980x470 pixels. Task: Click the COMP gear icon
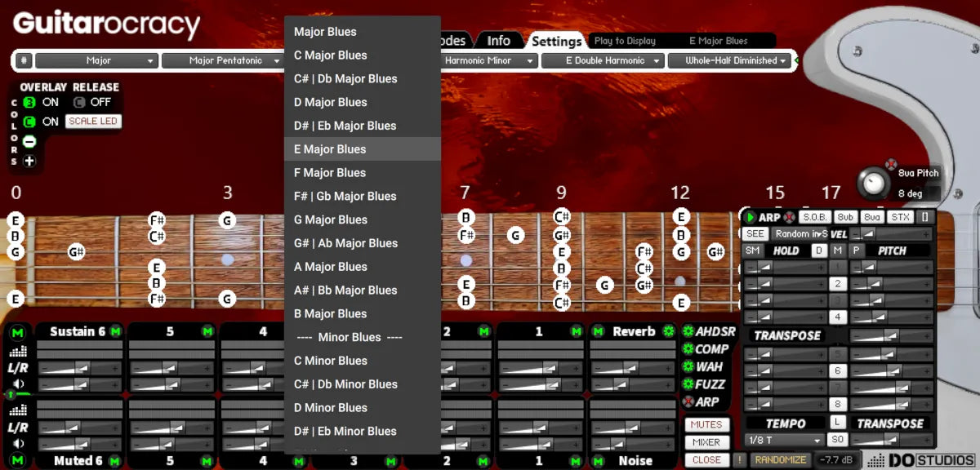click(688, 349)
